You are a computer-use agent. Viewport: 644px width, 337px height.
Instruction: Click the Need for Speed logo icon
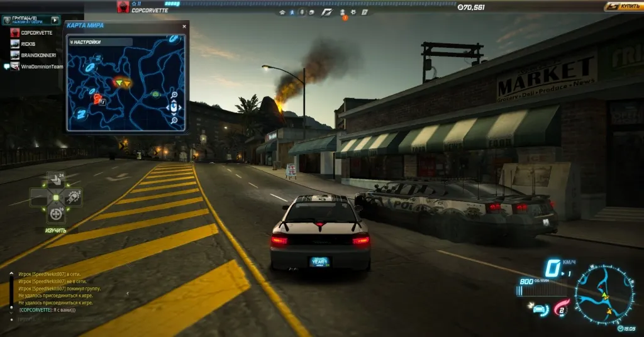(327, 13)
